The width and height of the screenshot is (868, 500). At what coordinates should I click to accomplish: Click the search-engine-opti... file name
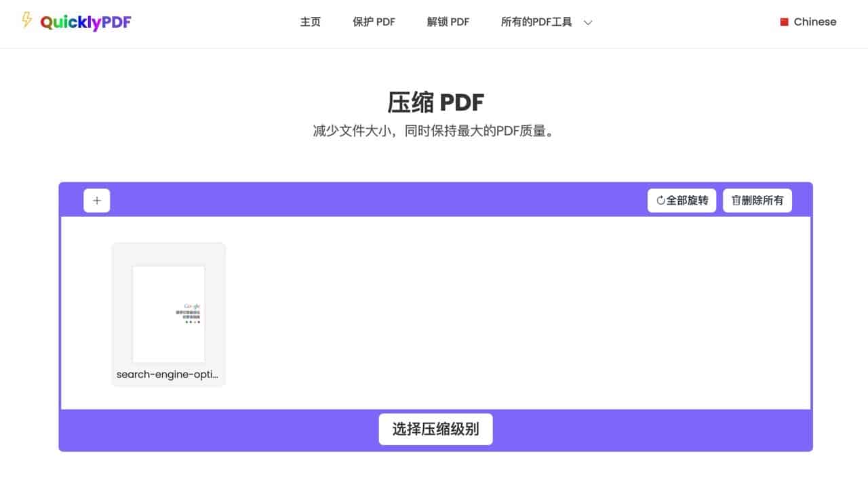click(x=167, y=374)
